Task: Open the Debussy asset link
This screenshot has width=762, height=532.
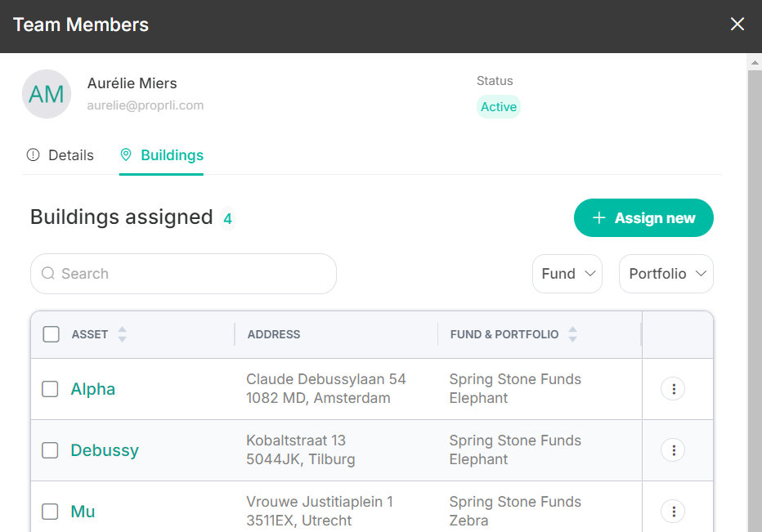Action: coord(105,450)
